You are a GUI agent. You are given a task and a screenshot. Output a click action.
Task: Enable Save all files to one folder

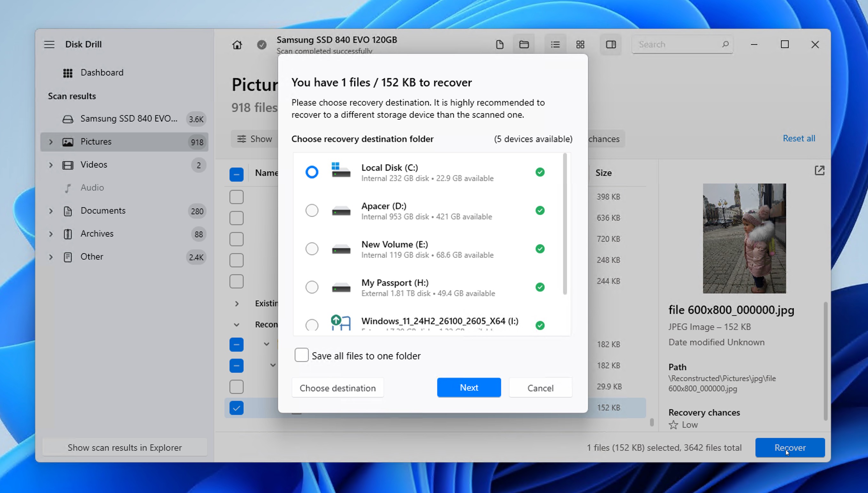pos(300,355)
